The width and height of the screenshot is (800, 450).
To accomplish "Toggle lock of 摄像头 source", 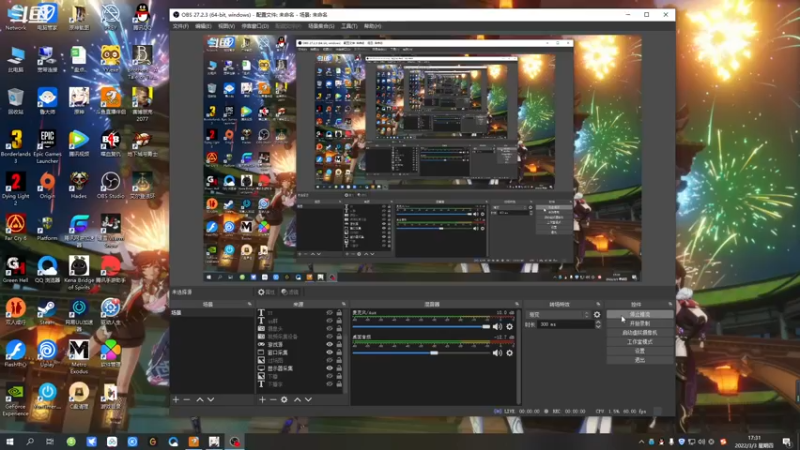I will (x=339, y=329).
